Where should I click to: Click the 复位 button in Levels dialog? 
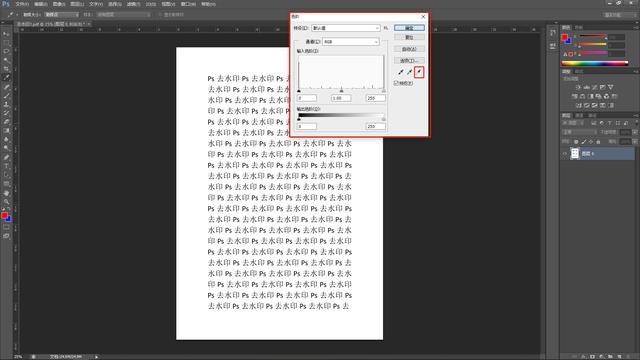tap(409, 37)
